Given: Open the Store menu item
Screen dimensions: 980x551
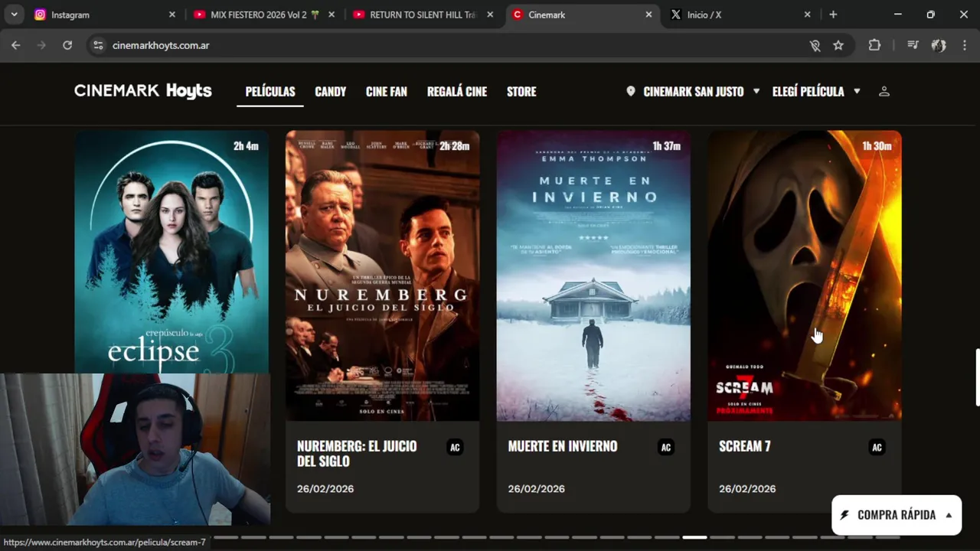Looking at the screenshot, I should coord(521,91).
